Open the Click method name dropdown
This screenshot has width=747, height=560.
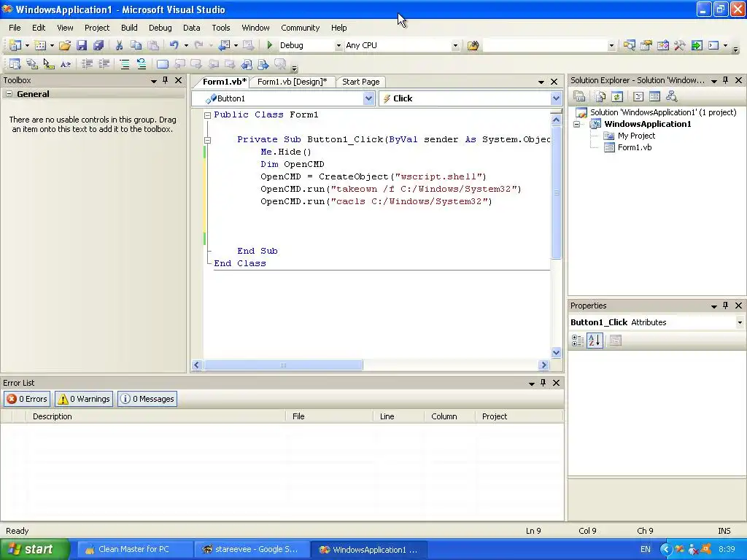coord(556,98)
